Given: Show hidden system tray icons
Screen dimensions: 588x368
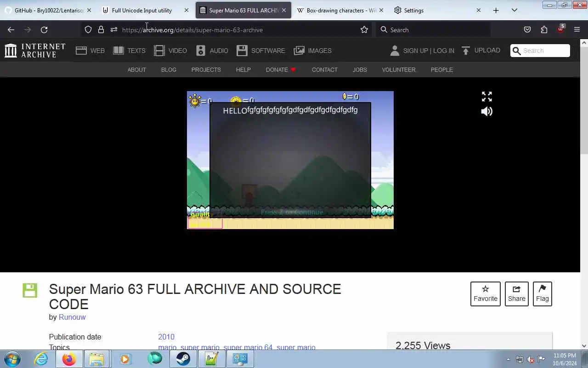Looking at the screenshot, I should (508, 359).
